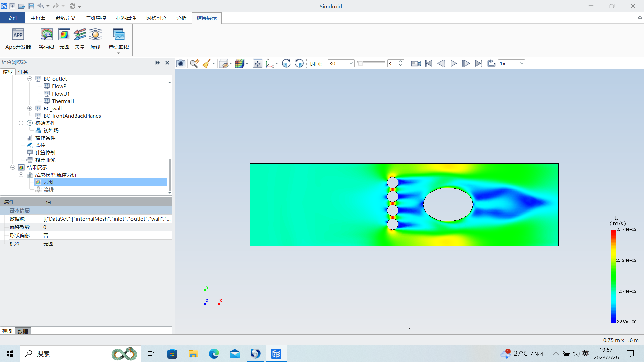Click the zoom magnifier with lightning icon
The height and width of the screenshot is (362, 644).
(194, 63)
